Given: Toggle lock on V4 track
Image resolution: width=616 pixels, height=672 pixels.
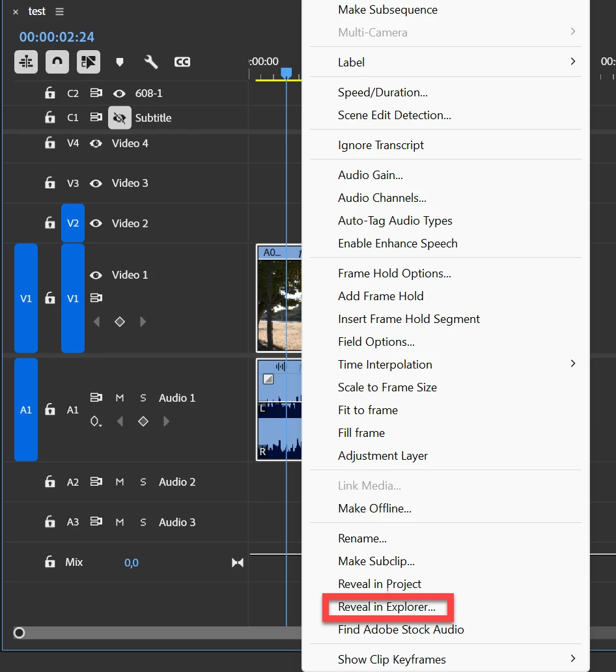Looking at the screenshot, I should click(x=49, y=143).
